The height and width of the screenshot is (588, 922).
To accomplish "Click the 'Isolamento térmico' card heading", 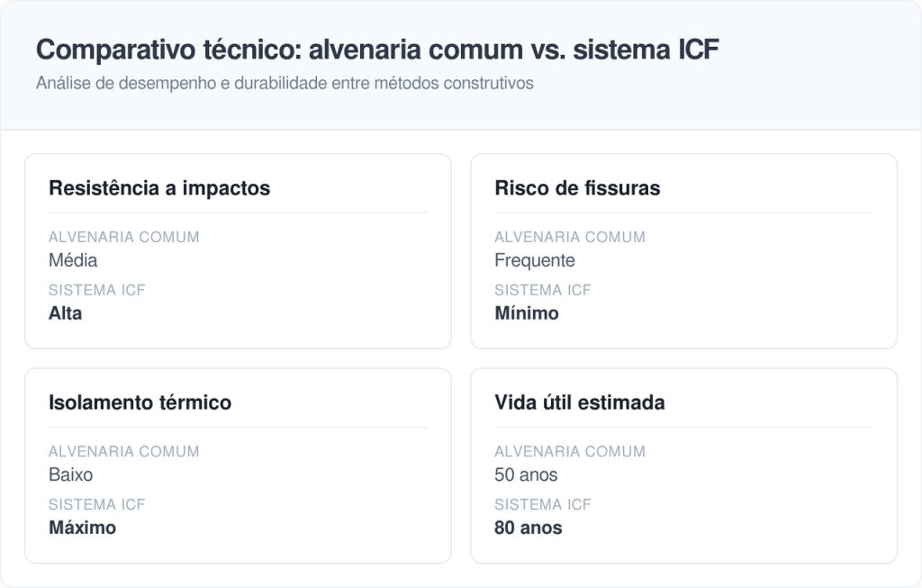I will 140,403.
